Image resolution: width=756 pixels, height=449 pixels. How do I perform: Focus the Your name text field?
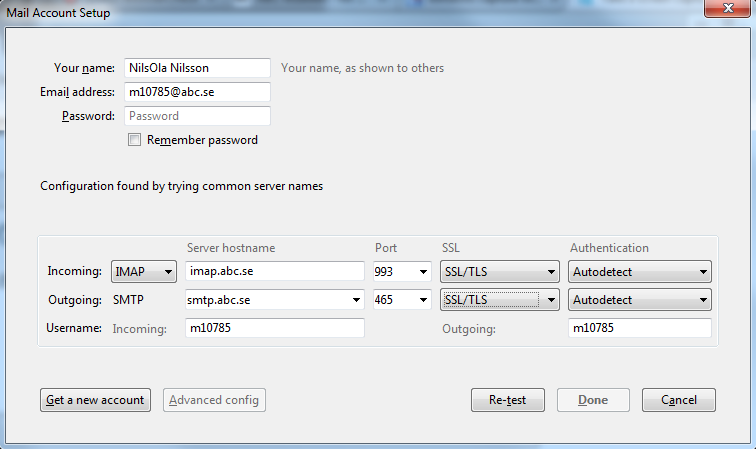[197, 68]
